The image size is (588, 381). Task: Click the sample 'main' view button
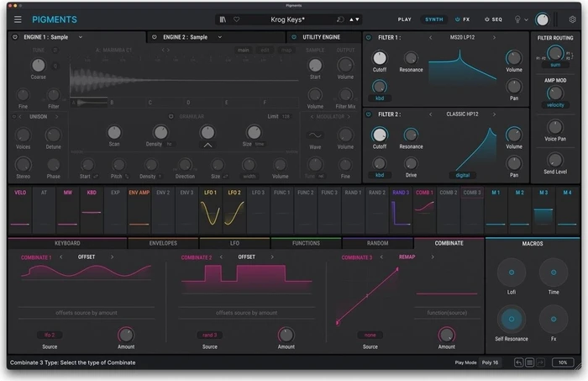tap(243, 50)
